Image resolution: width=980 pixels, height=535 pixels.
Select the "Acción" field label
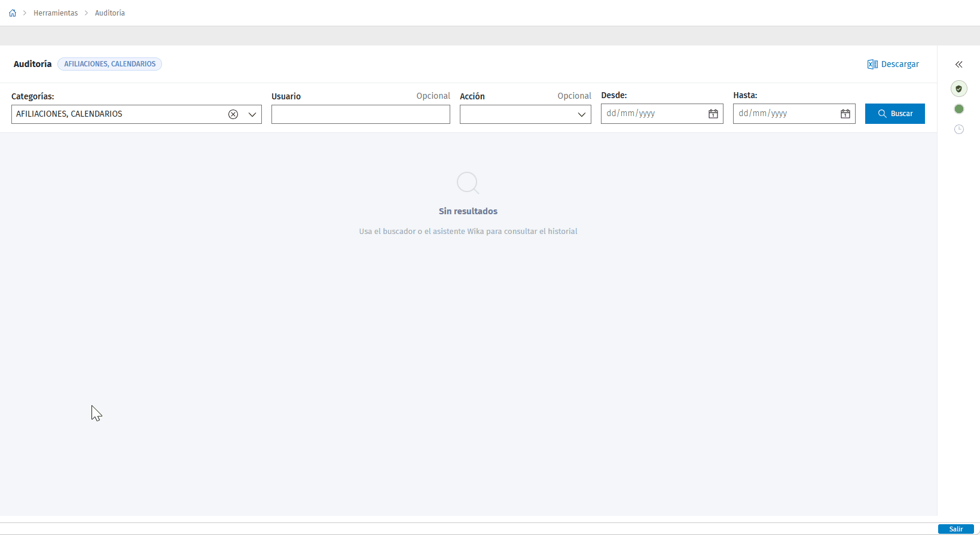472,96
